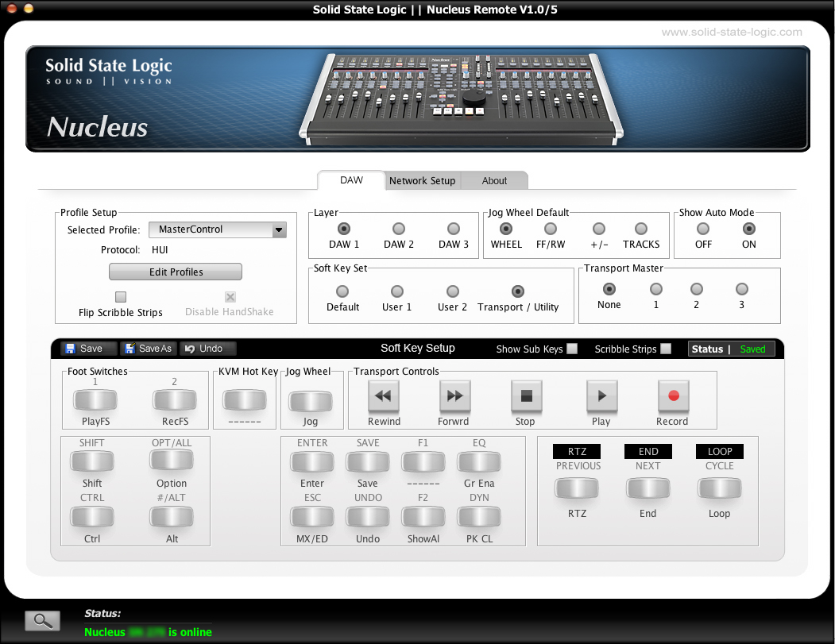The height and width of the screenshot is (644, 835).
Task: Choose the Transport / Utility soft key set
Action: pos(518,291)
